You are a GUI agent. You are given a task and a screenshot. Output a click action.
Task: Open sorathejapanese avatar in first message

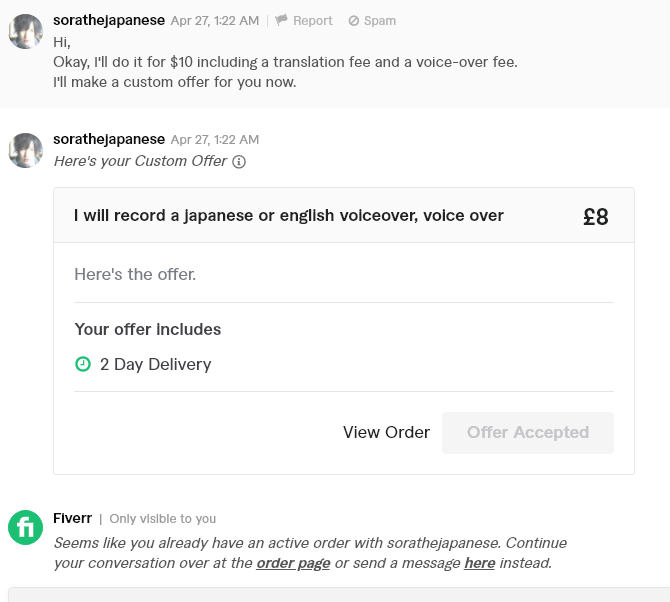(x=26, y=32)
